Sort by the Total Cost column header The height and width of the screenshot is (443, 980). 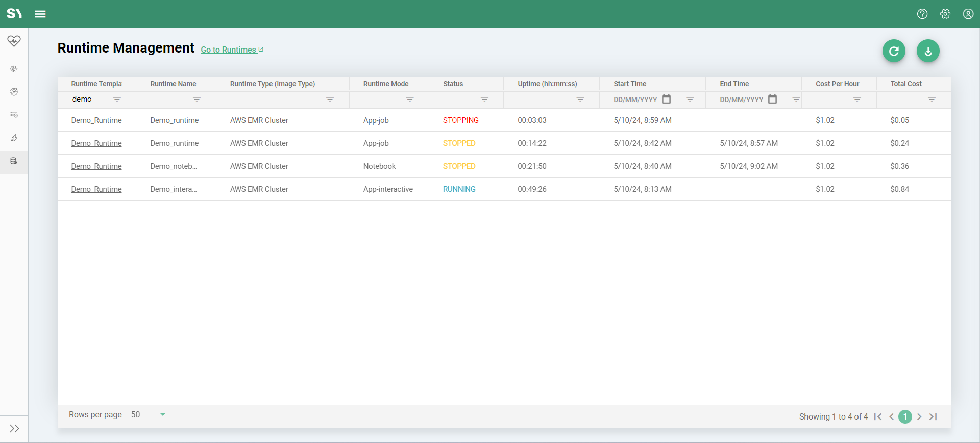906,84
